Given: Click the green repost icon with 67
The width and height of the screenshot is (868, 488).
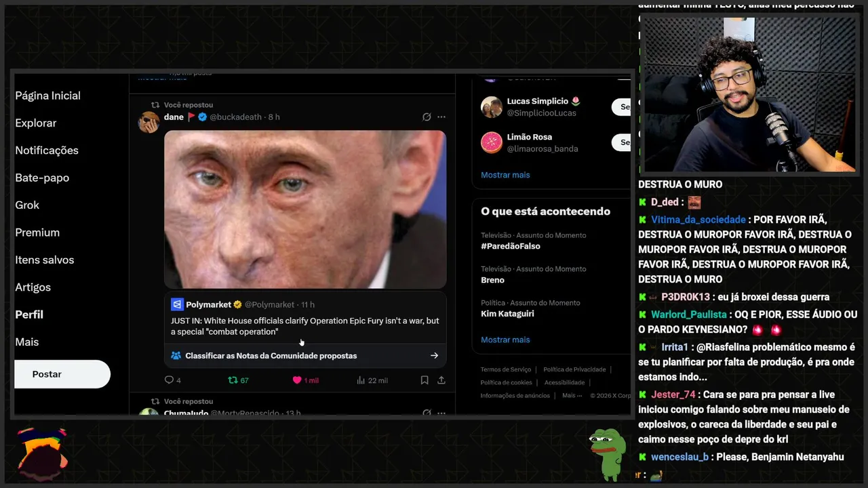Looking at the screenshot, I should click(233, 380).
